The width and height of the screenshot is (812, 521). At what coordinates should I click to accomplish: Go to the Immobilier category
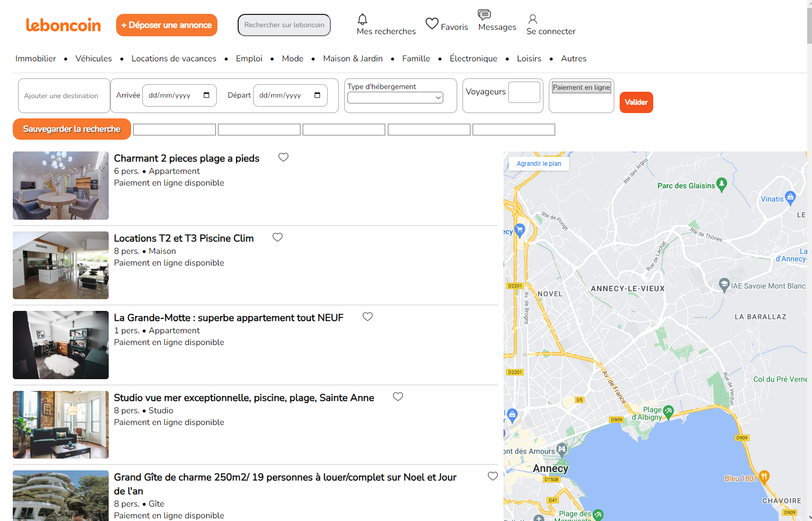click(x=36, y=59)
